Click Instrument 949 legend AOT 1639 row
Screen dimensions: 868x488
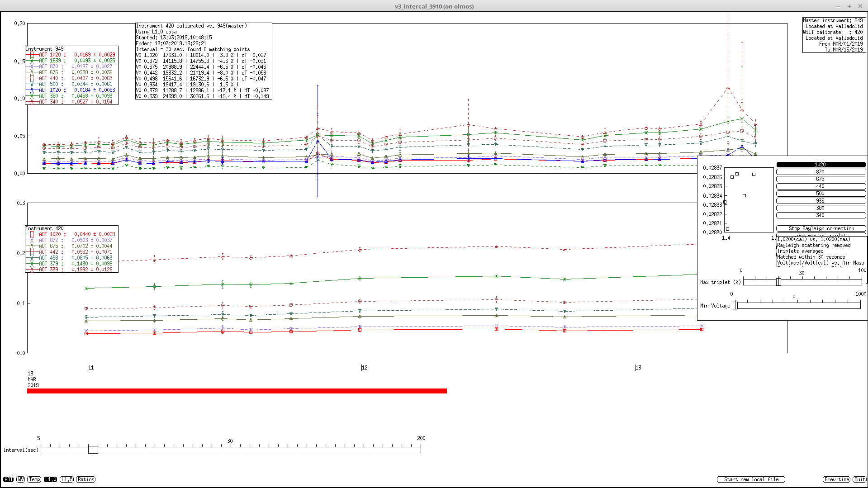click(71, 61)
